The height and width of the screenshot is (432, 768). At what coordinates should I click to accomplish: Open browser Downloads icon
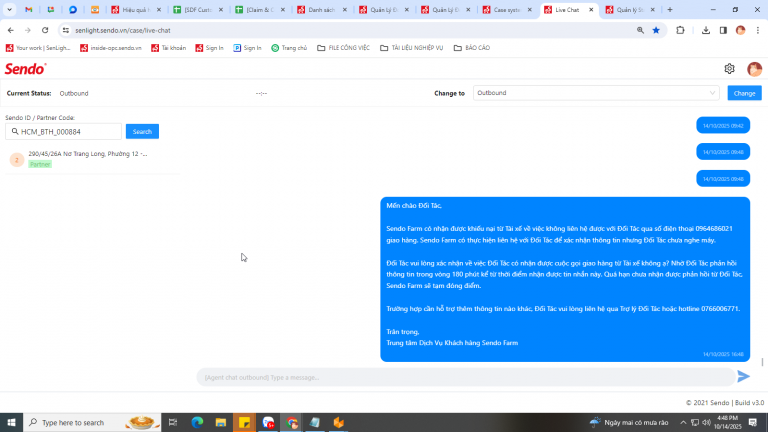[706, 30]
